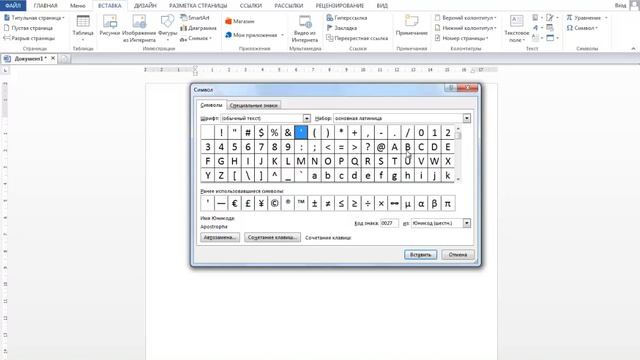The height and width of the screenshot is (360, 640).
Task: Open the Магазин app store
Action: pos(240,21)
